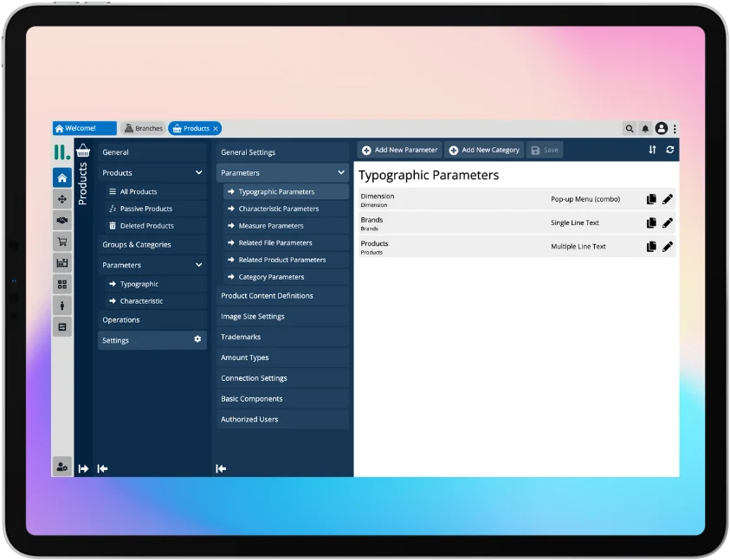Image resolution: width=730 pixels, height=560 pixels.
Task: Open the search magnifier in top bar
Action: (x=630, y=128)
